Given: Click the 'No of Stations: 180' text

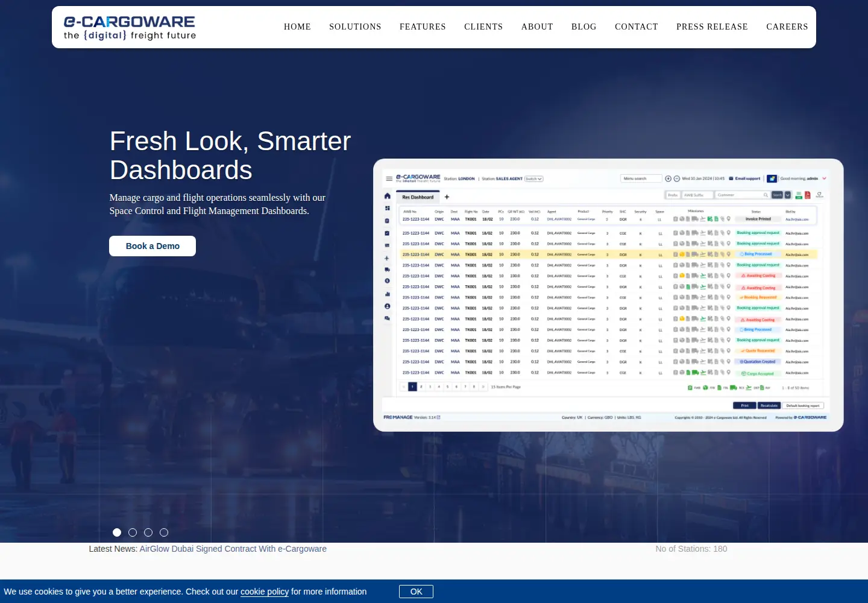Looking at the screenshot, I should (x=691, y=549).
